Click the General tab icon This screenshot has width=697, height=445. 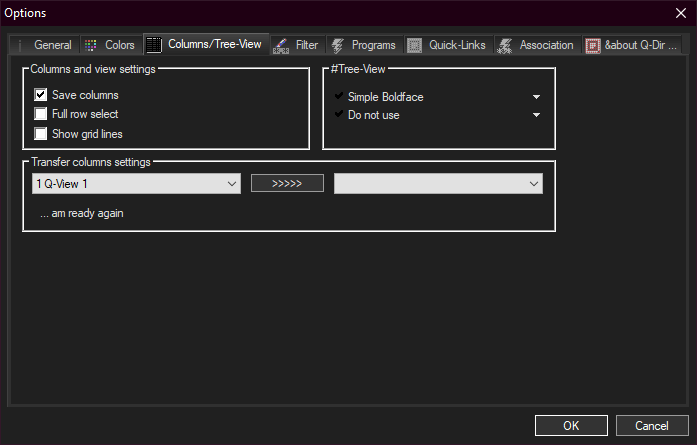pyautogui.click(x=21, y=45)
